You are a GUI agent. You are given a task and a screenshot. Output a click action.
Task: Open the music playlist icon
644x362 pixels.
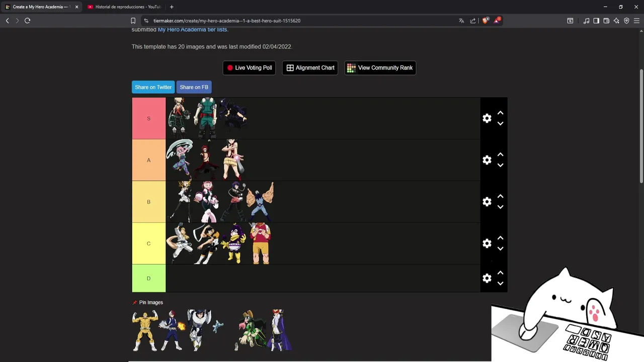point(586,21)
